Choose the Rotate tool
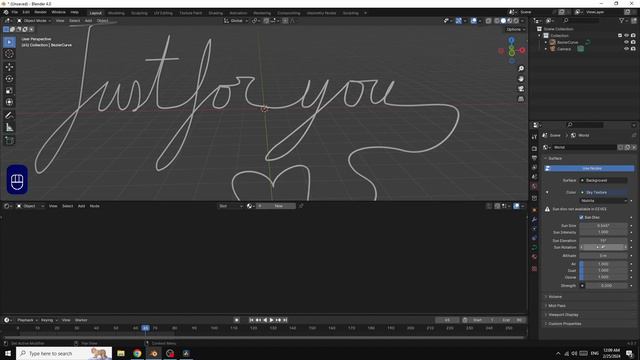This screenshot has width=640, height=360. pos(9,79)
